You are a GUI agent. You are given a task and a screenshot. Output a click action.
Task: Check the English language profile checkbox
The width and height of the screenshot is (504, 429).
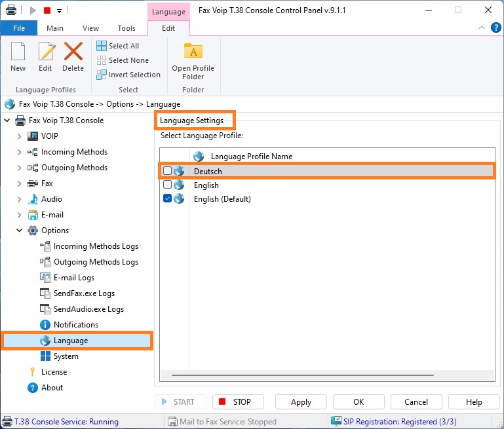[x=167, y=185]
